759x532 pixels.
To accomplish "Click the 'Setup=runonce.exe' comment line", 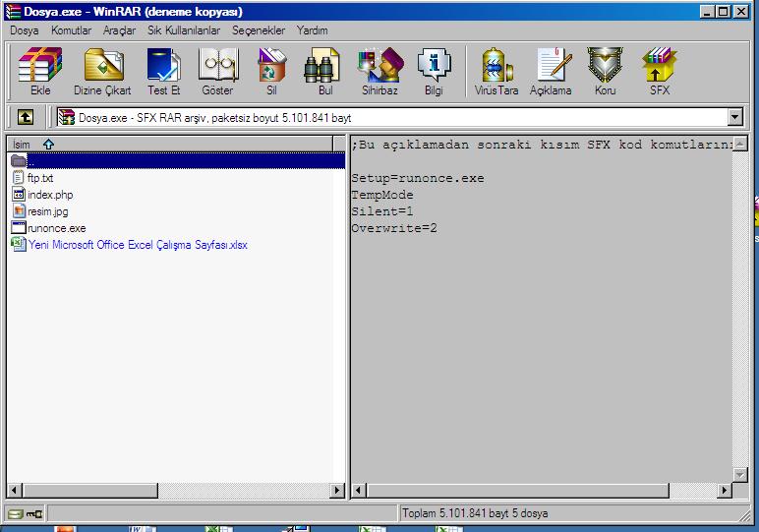I will point(418,178).
